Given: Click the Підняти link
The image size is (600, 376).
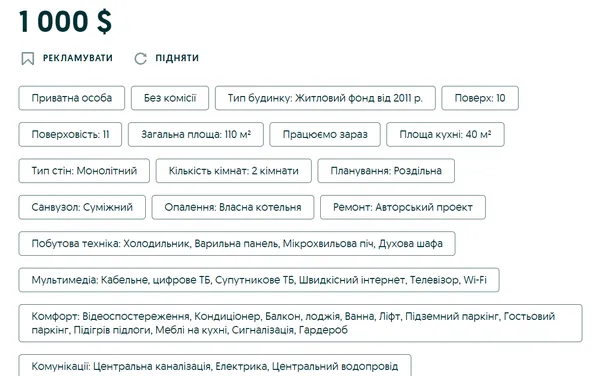Looking at the screenshot, I should tap(177, 58).
